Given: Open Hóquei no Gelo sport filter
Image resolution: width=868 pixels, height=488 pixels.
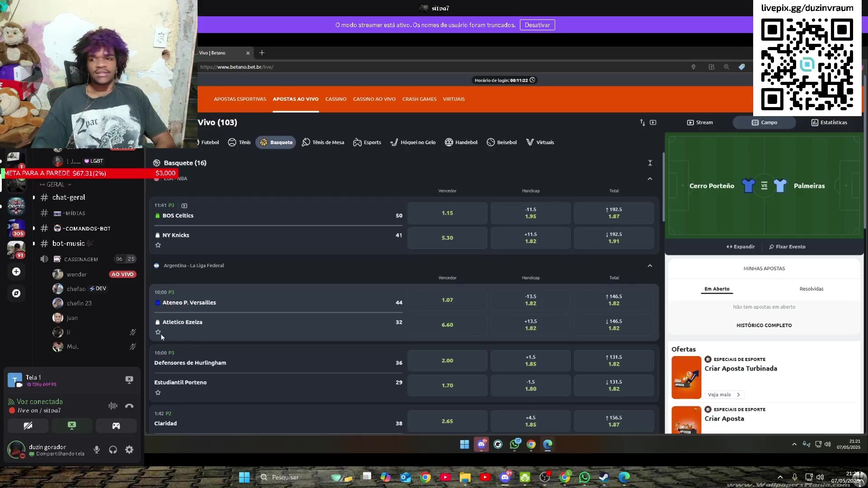Looking at the screenshot, I should [413, 142].
